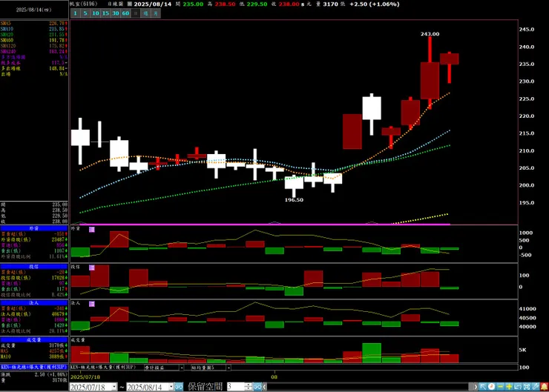Select the 15-minute timeframe button
Image resolution: width=549 pixels, height=392 pixels.
click(x=105, y=13)
